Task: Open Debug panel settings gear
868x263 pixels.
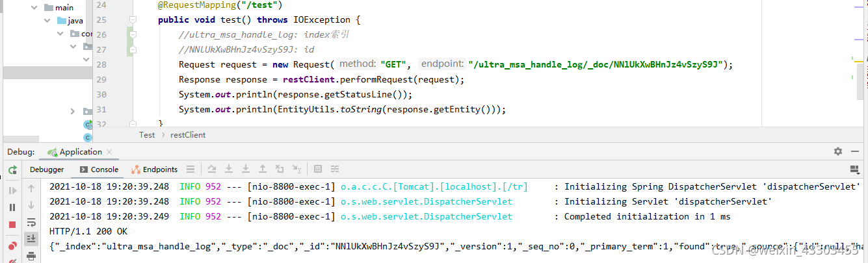Action: tap(838, 151)
